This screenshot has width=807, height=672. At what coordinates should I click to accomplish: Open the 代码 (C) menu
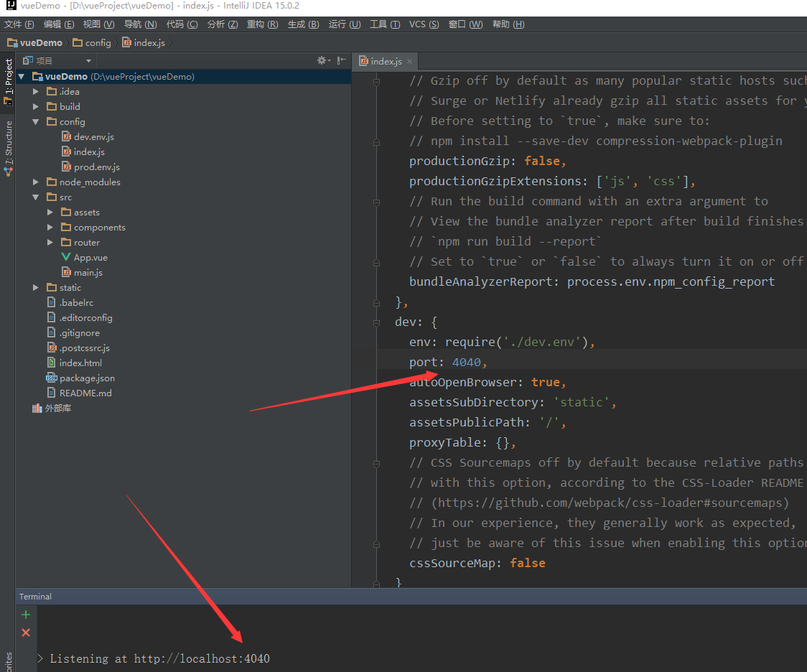pos(182,24)
